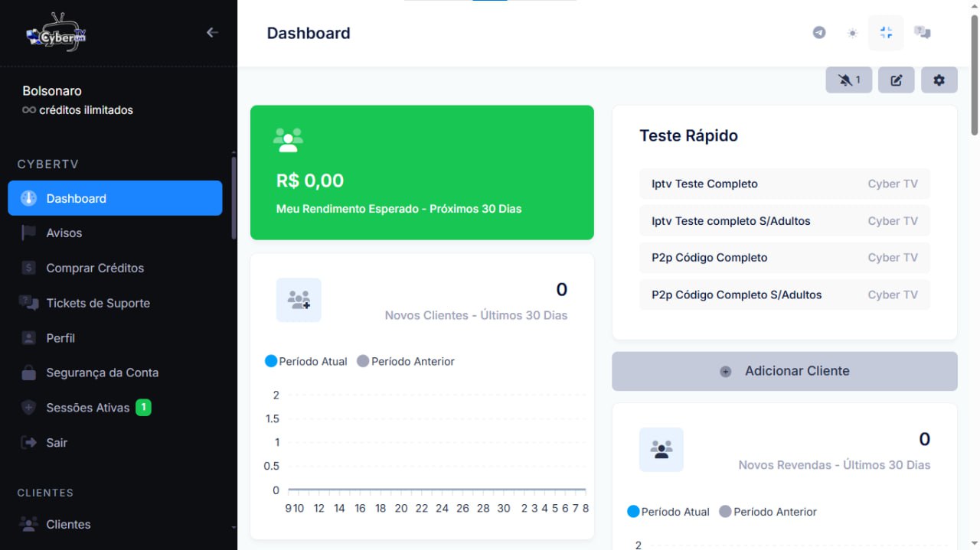Click the edit dashboard pencil icon
Image resolution: width=980 pixels, height=550 pixels.
(896, 80)
